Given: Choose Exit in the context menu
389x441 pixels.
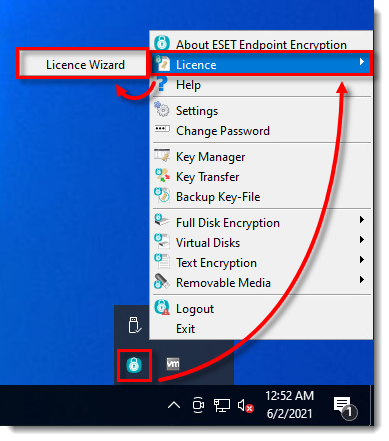Looking at the screenshot, I should pyautogui.click(x=261, y=329).
